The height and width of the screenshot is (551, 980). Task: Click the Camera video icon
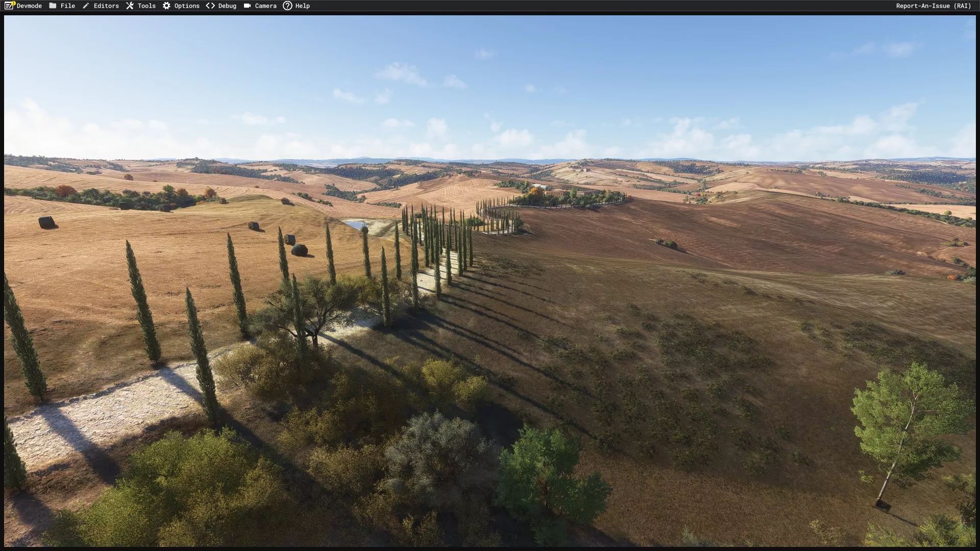(x=247, y=6)
